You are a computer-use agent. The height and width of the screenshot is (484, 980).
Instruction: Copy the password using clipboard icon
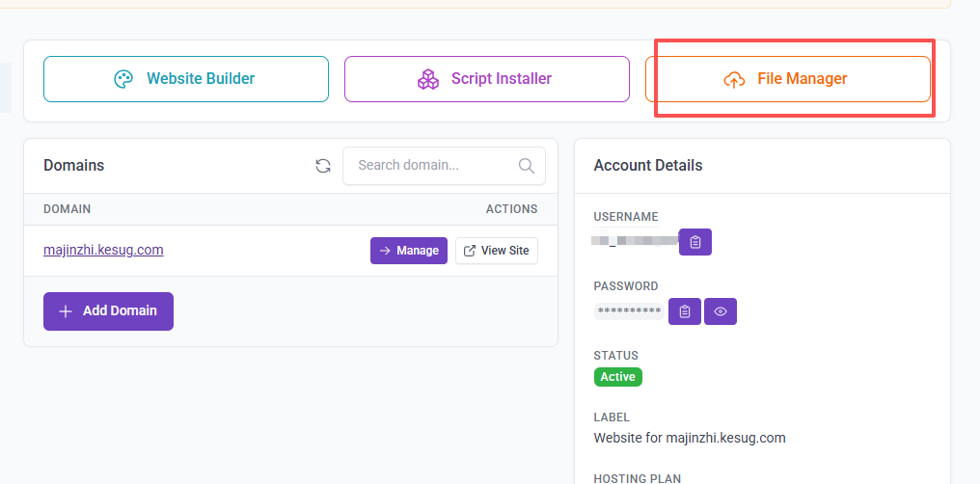(x=684, y=311)
